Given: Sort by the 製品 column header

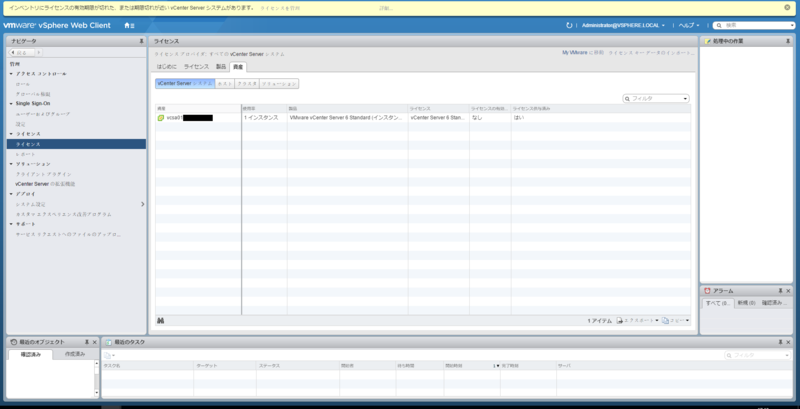Looking at the screenshot, I should point(347,109).
